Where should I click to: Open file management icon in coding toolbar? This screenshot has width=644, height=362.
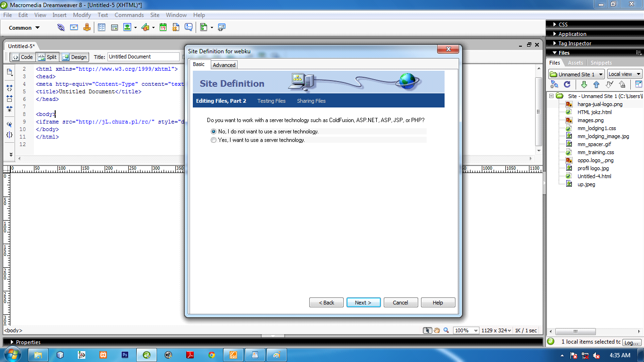[9, 72]
